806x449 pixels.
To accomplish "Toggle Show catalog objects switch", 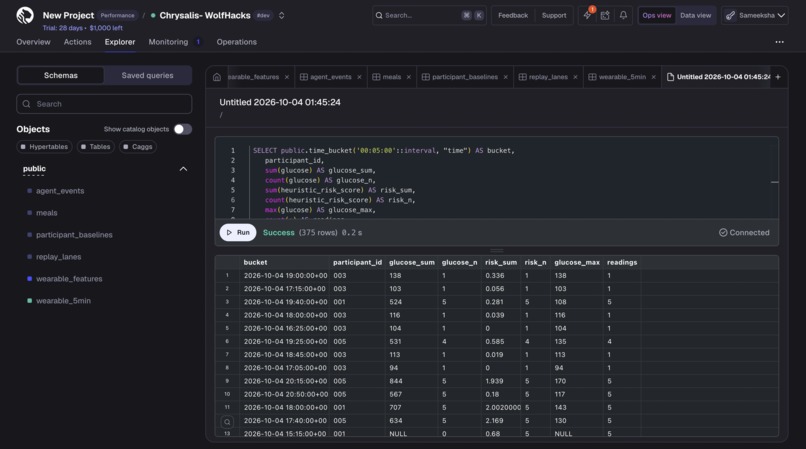I will point(182,129).
